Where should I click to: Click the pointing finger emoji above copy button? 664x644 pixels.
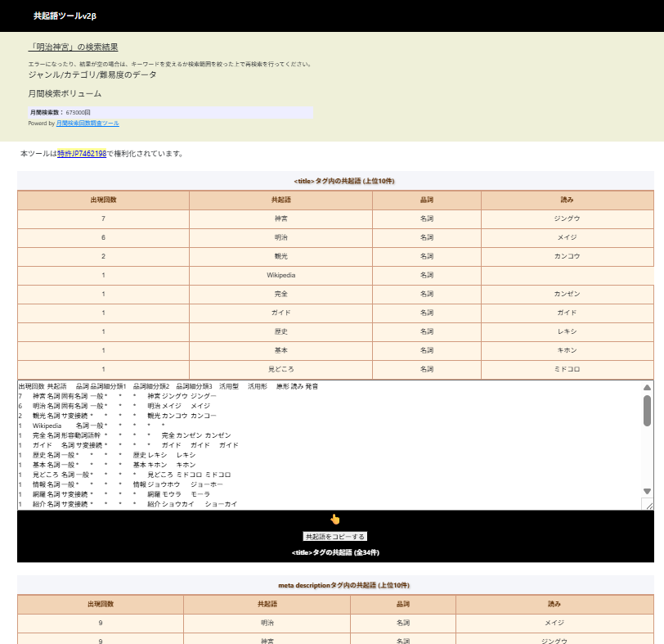click(334, 518)
